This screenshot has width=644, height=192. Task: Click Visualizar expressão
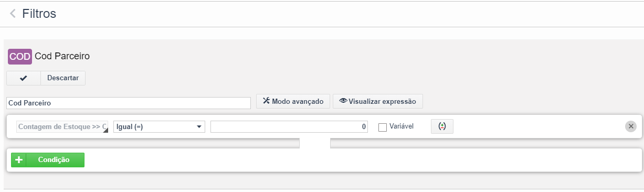pyautogui.click(x=378, y=101)
